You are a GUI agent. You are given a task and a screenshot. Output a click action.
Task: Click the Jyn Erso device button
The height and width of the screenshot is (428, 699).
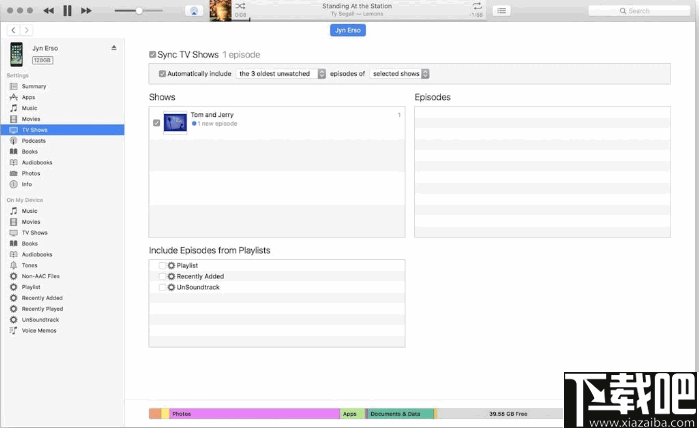pyautogui.click(x=348, y=30)
